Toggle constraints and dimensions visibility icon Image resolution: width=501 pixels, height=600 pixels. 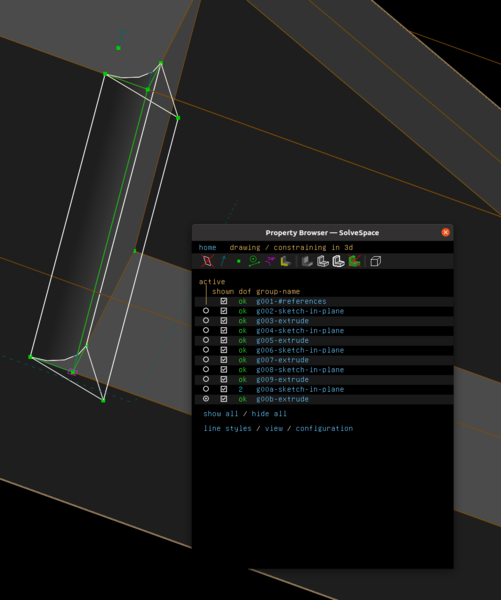pyautogui.click(x=254, y=261)
